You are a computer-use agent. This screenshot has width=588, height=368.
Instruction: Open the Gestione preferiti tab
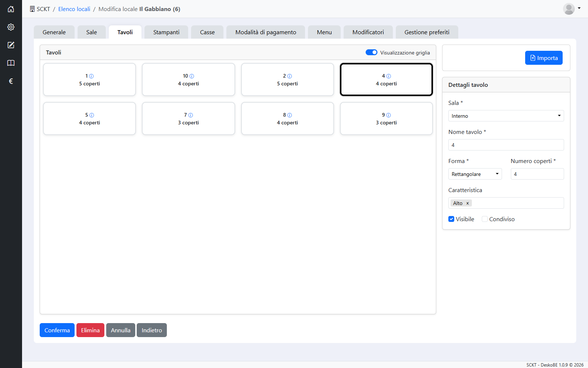(x=427, y=32)
